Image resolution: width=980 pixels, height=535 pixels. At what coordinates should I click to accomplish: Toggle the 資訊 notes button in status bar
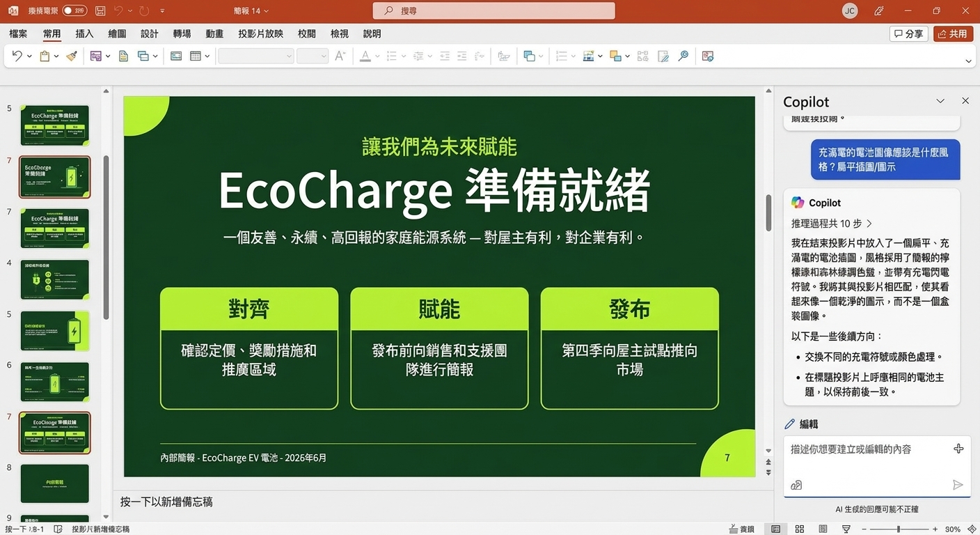(742, 529)
